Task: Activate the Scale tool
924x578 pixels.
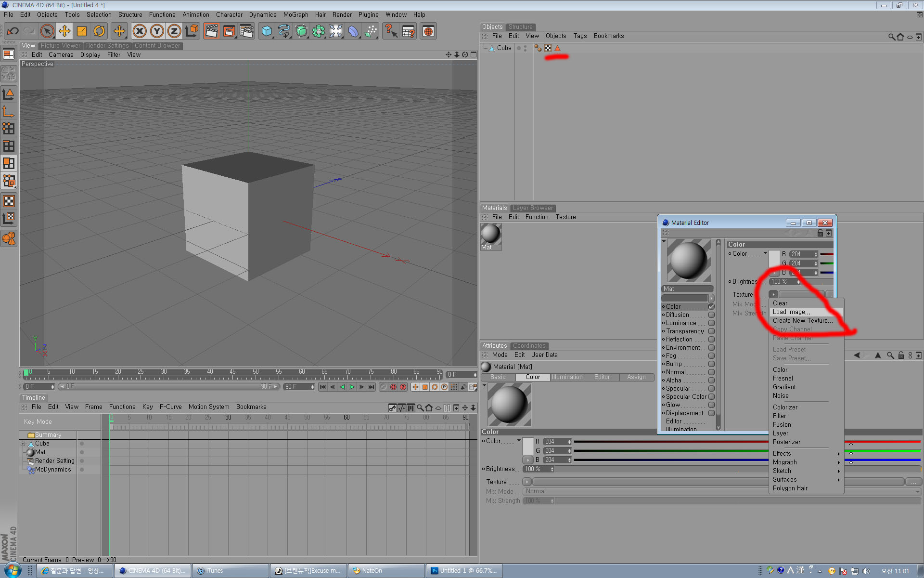Action: 82,31
